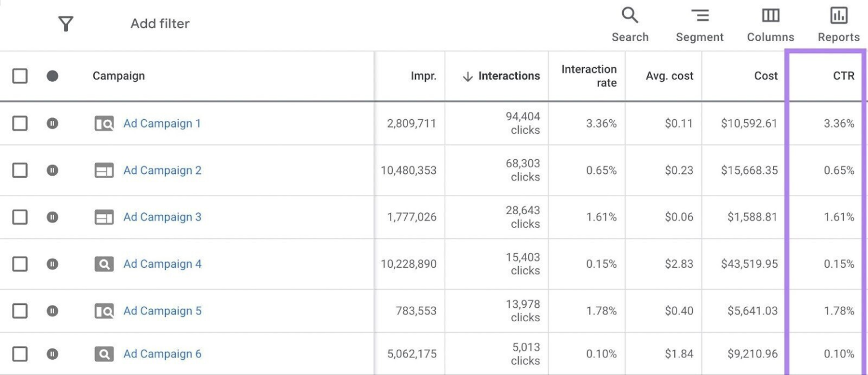Click the filter funnel icon
Viewport: 868px width, 375px height.
click(66, 23)
